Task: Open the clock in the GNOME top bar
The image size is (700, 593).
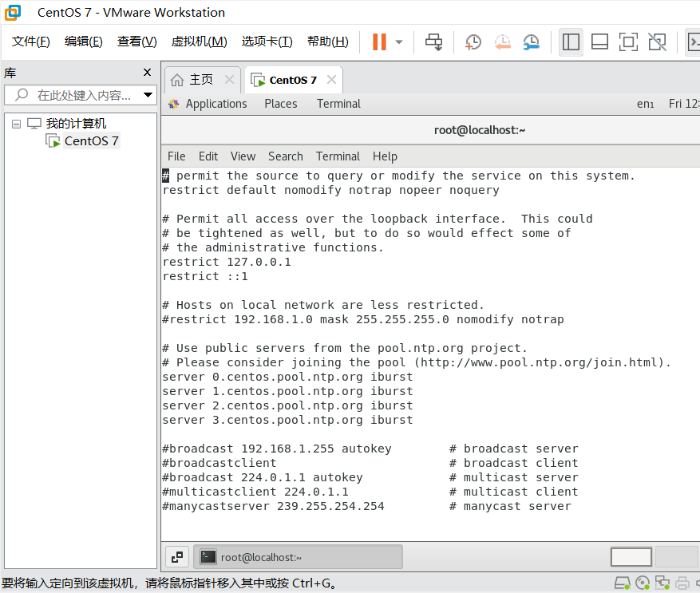Action: tap(684, 104)
